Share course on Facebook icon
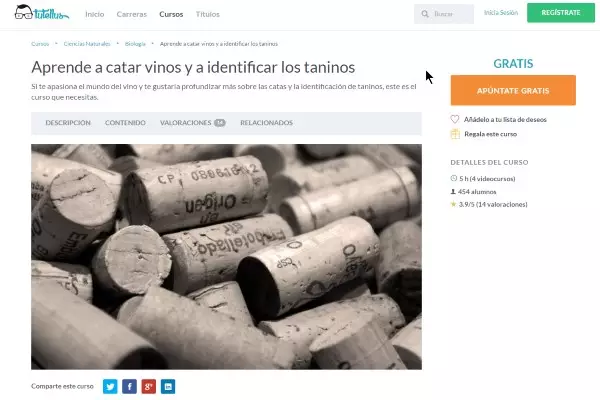The image size is (600, 400). point(129,386)
